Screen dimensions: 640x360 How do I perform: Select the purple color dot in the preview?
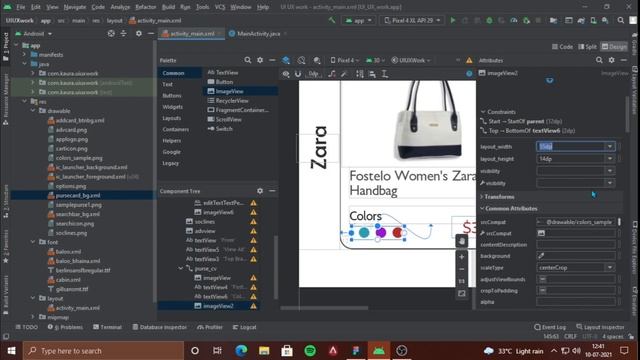point(381,233)
